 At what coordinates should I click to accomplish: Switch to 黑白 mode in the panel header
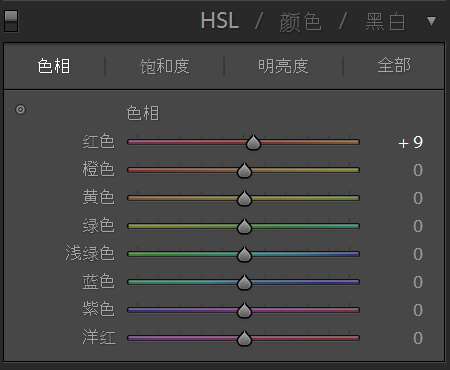[x=385, y=22]
